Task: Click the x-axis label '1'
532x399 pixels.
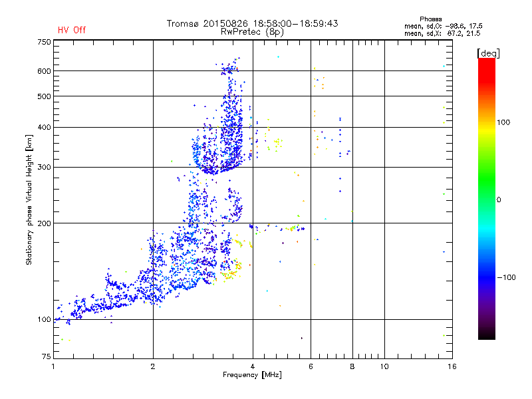Action: click(53, 366)
